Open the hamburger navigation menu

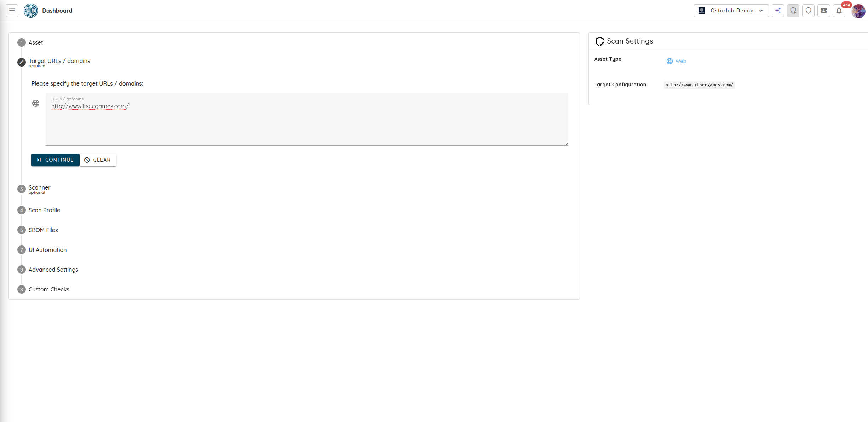tap(12, 11)
